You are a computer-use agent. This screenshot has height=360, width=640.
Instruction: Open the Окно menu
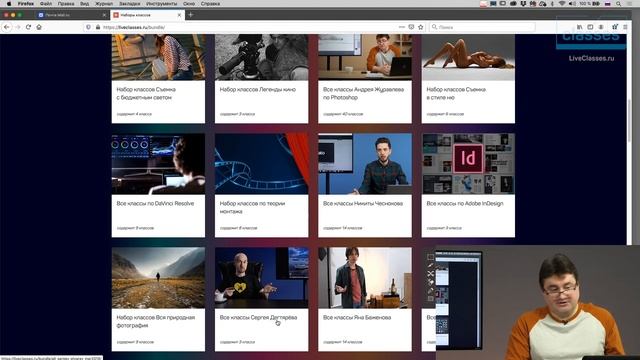point(189,4)
